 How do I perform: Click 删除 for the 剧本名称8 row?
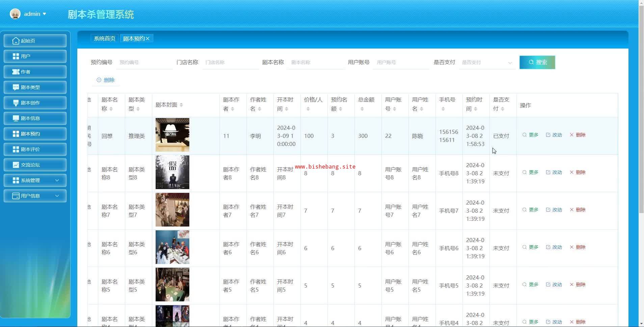[x=578, y=172]
